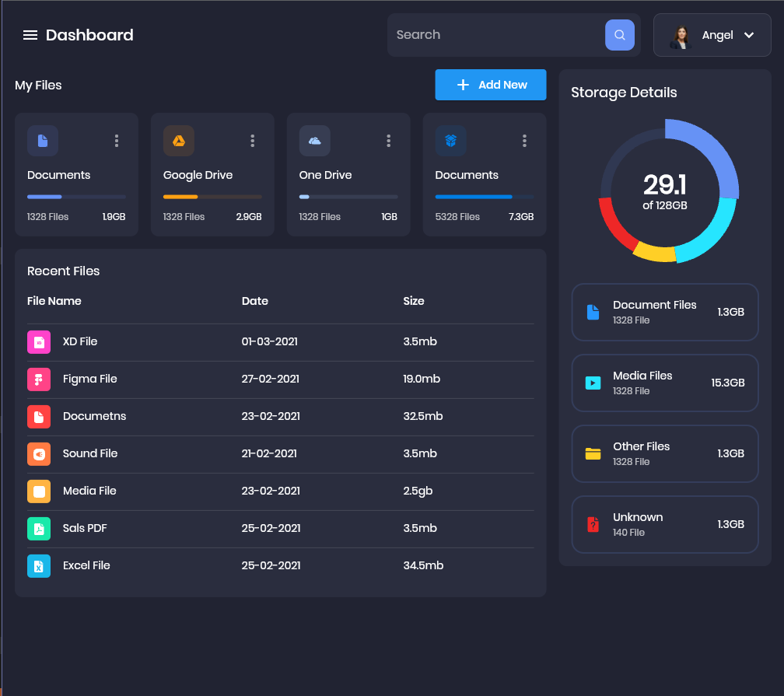
Task: Click the blue Document Files icon
Action: (593, 312)
